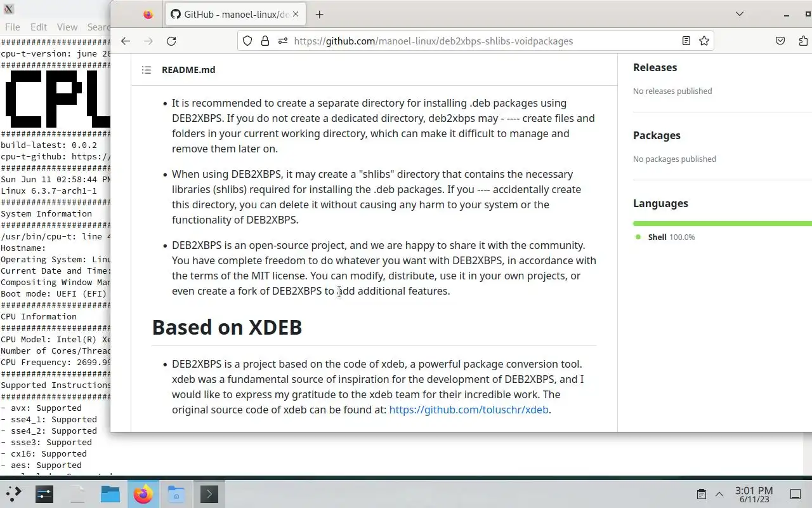Click the Releases sidebar heading

pyautogui.click(x=655, y=67)
